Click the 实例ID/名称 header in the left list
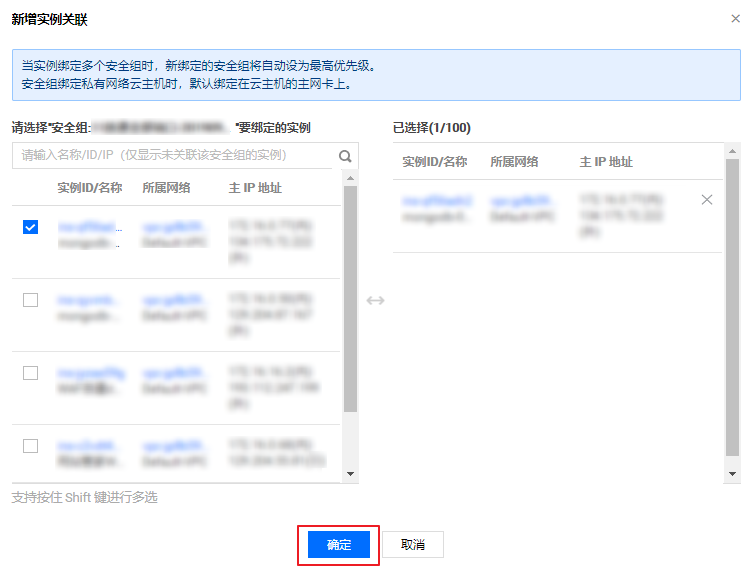Image resolution: width=754 pixels, height=566 pixels. click(90, 188)
